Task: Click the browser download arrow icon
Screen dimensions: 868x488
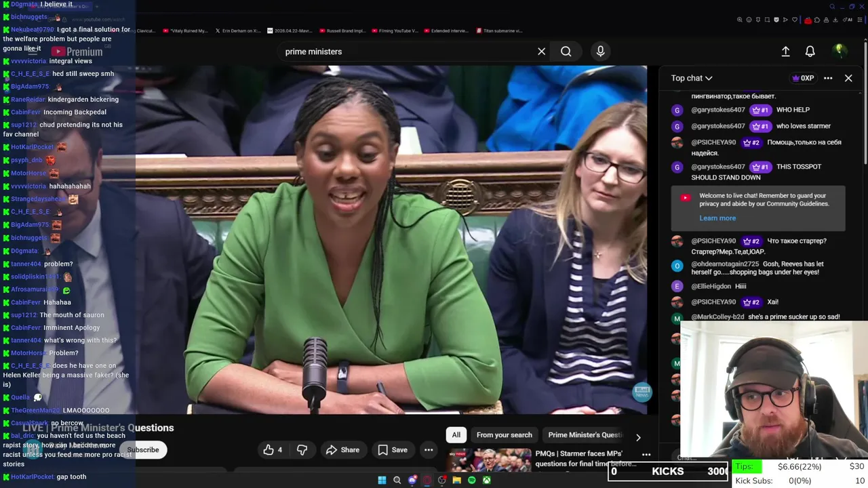Action: pos(835,20)
